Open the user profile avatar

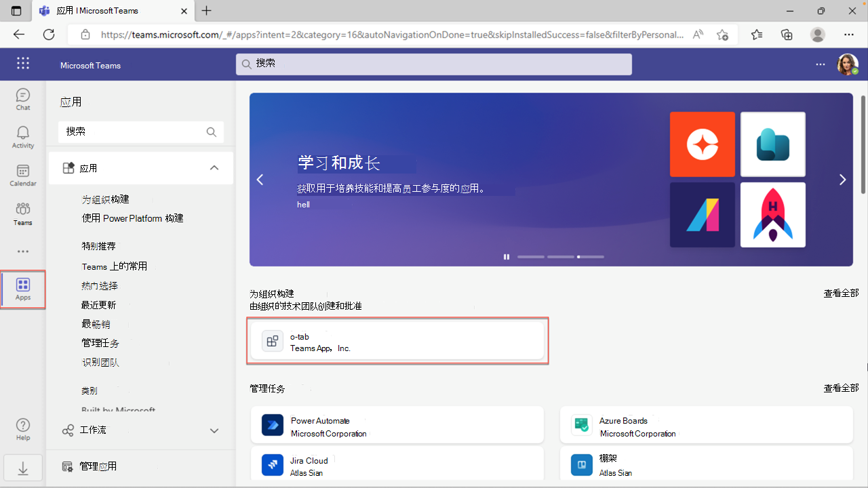tap(847, 64)
